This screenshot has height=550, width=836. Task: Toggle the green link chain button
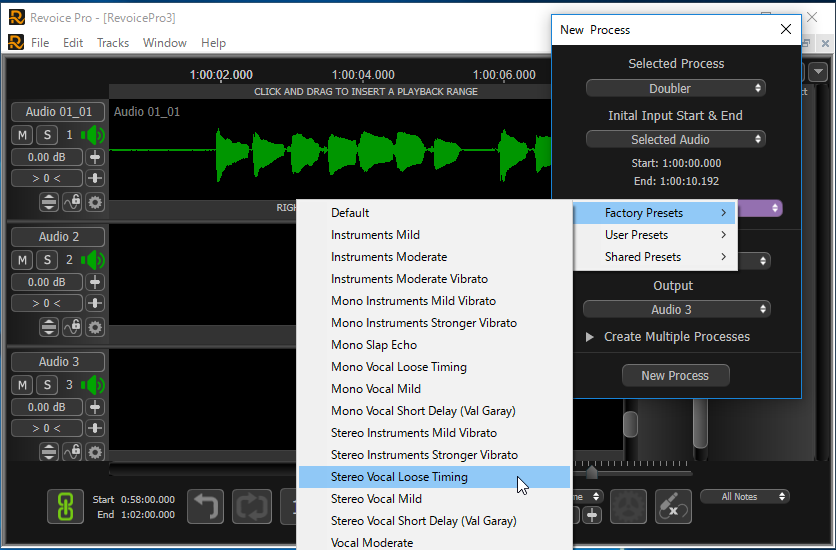coord(66,506)
